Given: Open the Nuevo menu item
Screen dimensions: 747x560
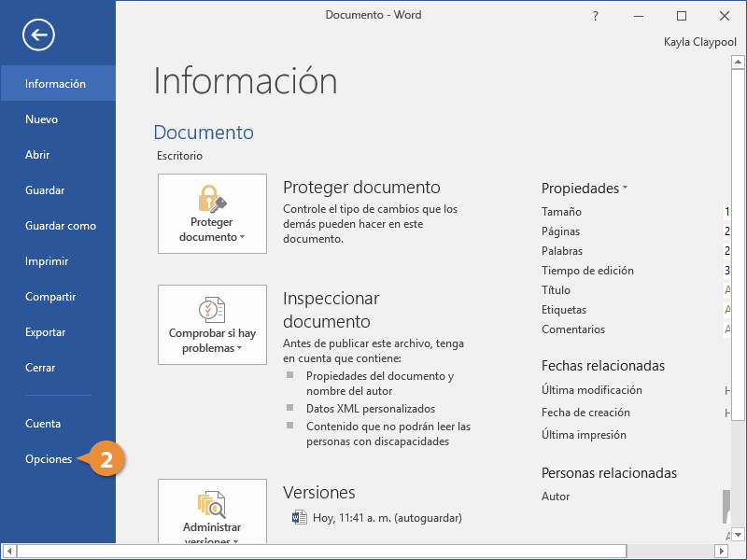Looking at the screenshot, I should tap(42, 119).
